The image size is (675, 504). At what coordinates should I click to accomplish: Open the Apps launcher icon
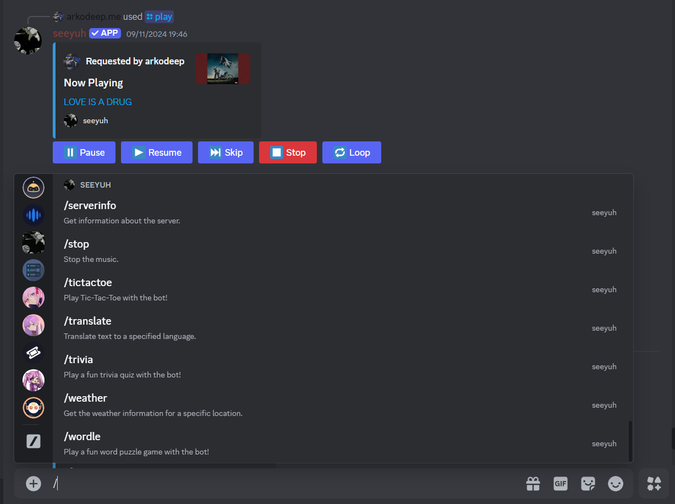[654, 483]
